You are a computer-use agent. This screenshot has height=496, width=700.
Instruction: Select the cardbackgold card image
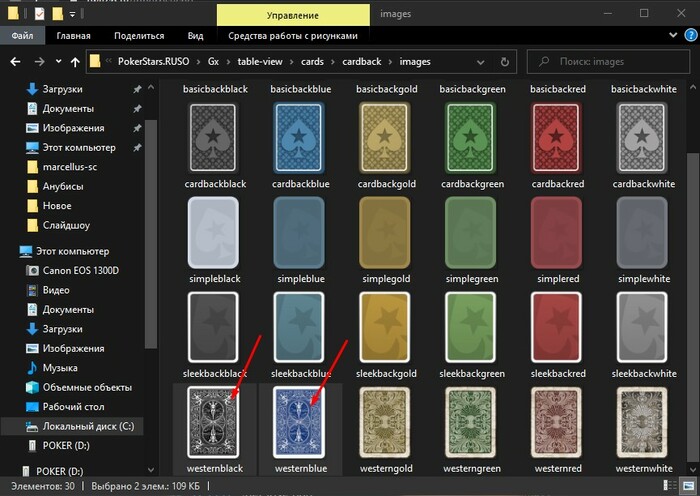pos(384,138)
